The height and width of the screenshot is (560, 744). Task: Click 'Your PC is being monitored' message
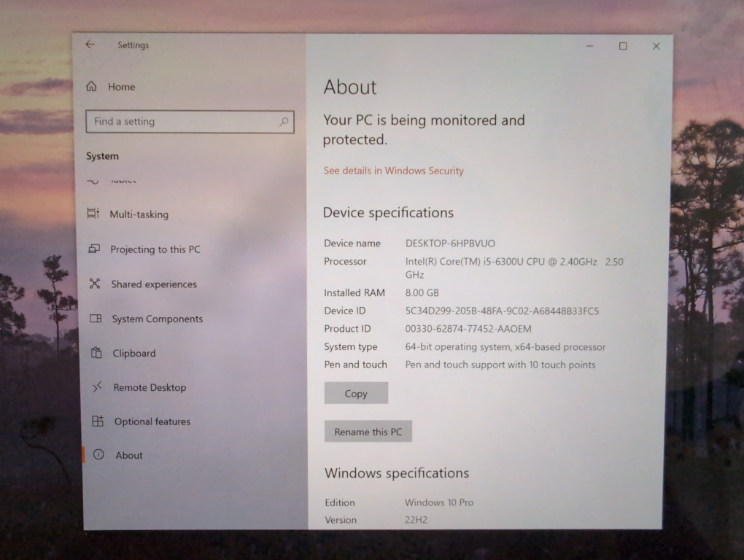coord(424,130)
